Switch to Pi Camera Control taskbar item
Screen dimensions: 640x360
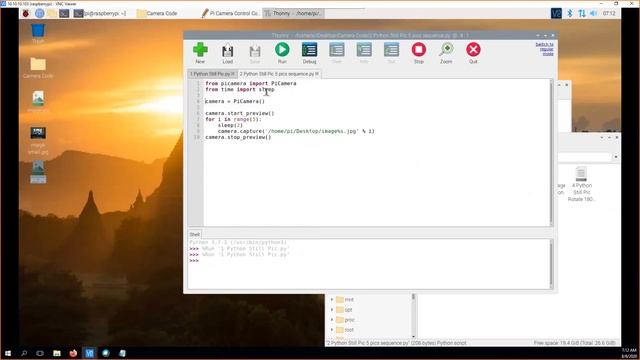[x=230, y=13]
